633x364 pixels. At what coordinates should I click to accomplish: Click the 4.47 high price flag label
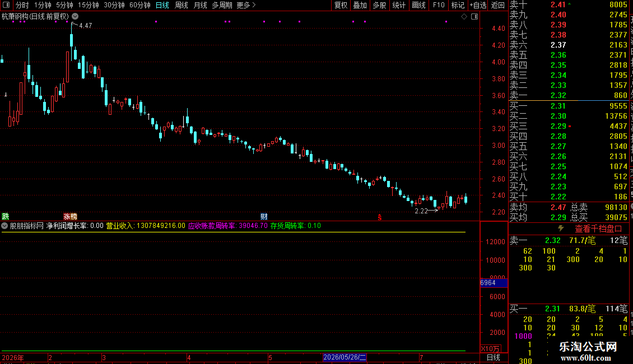tap(85, 26)
